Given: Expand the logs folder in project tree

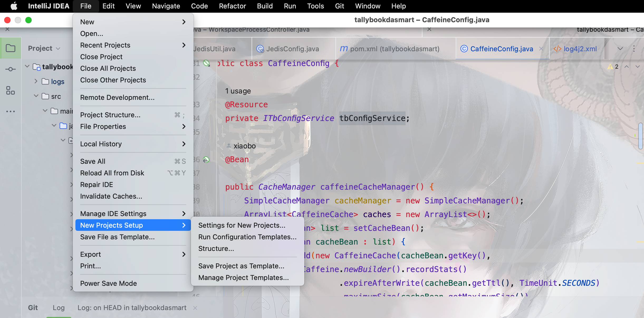Looking at the screenshot, I should pos(36,81).
